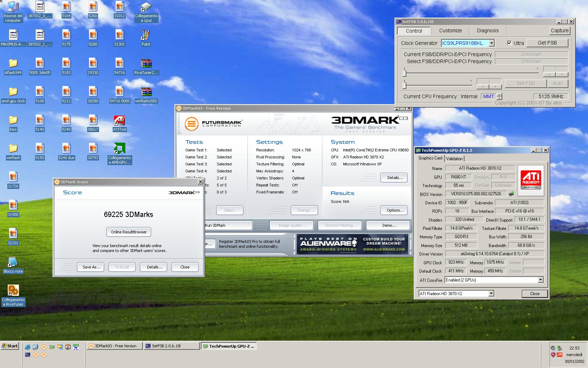This screenshot has height=368, width=588.
Task: Expand the Clock Generator dropdown
Action: pos(491,43)
